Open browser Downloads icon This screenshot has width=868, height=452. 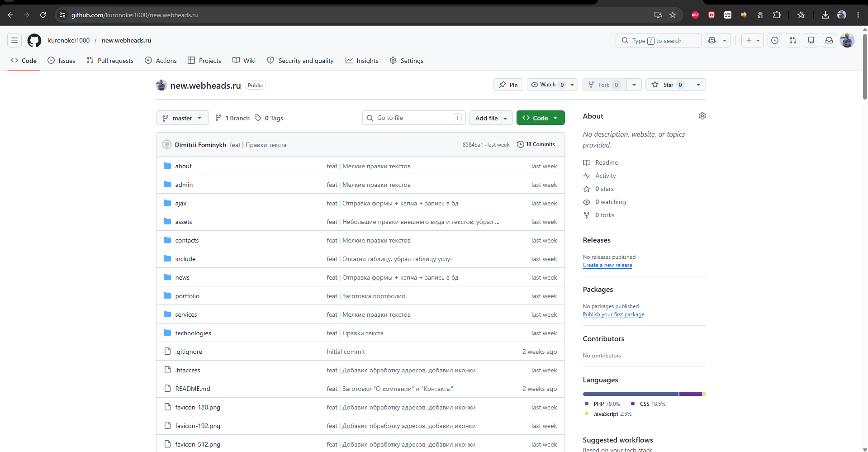click(x=825, y=15)
